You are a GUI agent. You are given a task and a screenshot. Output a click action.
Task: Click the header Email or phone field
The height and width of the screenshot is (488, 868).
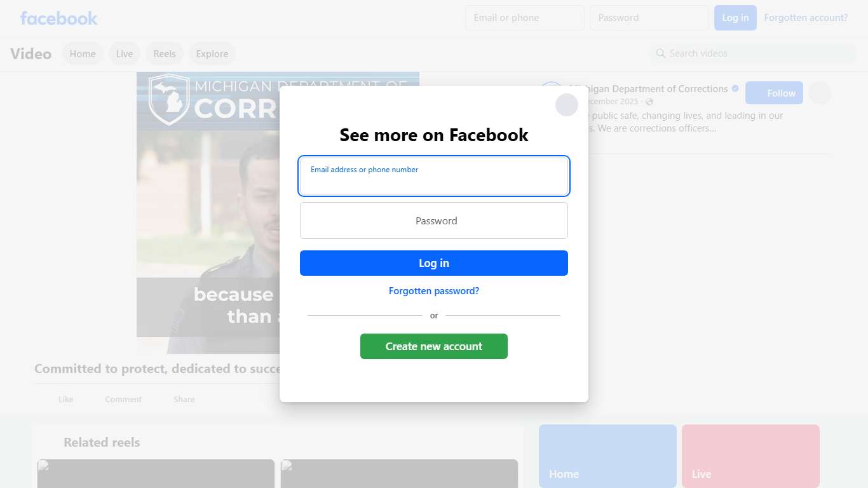(525, 18)
